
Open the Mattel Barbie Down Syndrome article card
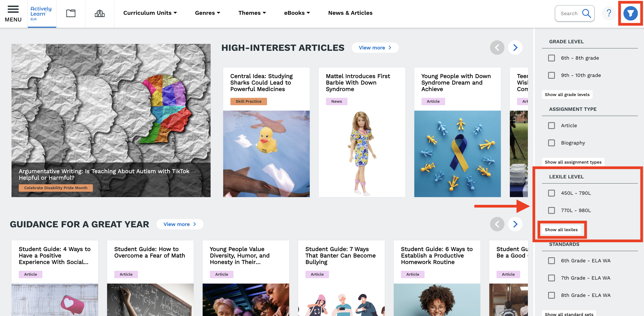click(x=362, y=132)
